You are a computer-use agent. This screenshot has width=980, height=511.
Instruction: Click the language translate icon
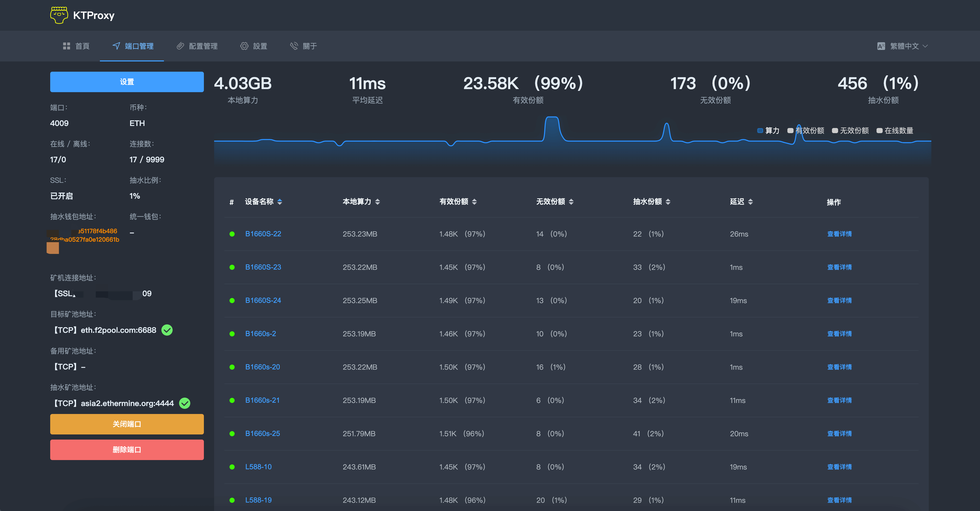point(881,46)
